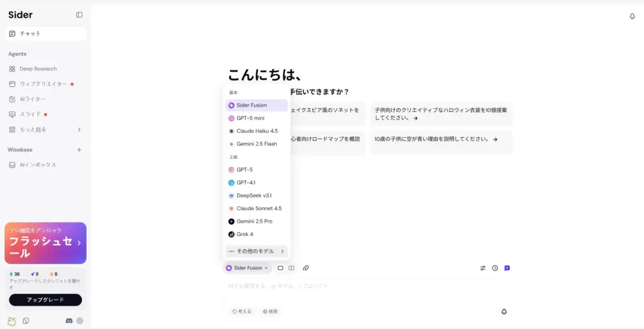
Task: Open the notification bell icon
Action: pyautogui.click(x=632, y=16)
